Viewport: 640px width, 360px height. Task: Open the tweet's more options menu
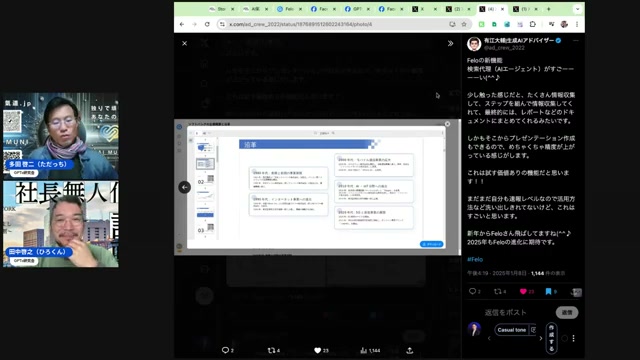[x=576, y=41]
